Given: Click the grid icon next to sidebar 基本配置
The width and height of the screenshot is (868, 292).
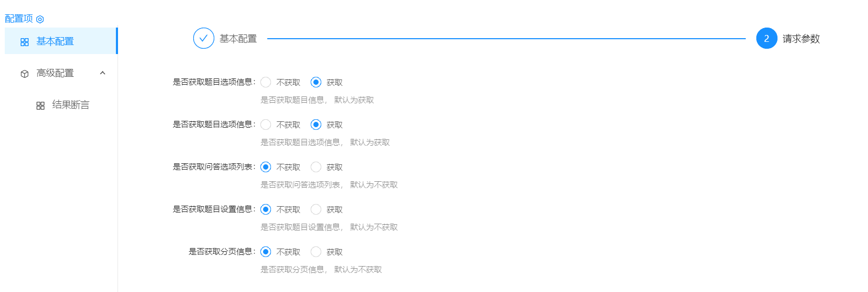Looking at the screenshot, I should [x=24, y=42].
